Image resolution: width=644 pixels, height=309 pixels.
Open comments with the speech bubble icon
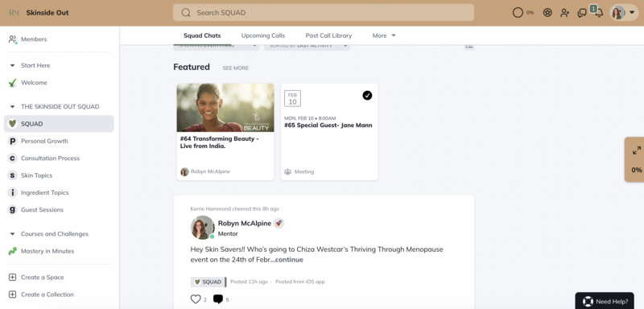coord(218,299)
